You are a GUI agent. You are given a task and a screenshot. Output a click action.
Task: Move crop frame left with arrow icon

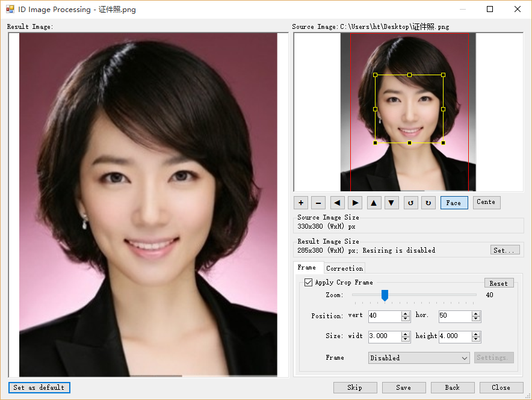pyautogui.click(x=338, y=203)
